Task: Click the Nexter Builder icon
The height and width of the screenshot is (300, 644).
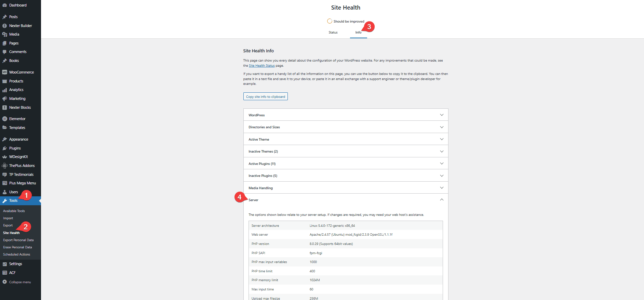Action: 4,26
